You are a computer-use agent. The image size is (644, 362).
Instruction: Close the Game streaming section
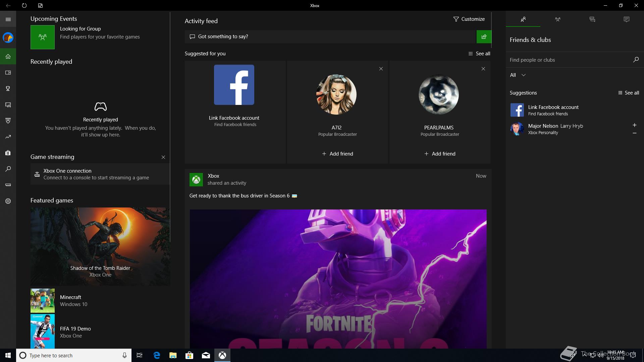pos(163,157)
